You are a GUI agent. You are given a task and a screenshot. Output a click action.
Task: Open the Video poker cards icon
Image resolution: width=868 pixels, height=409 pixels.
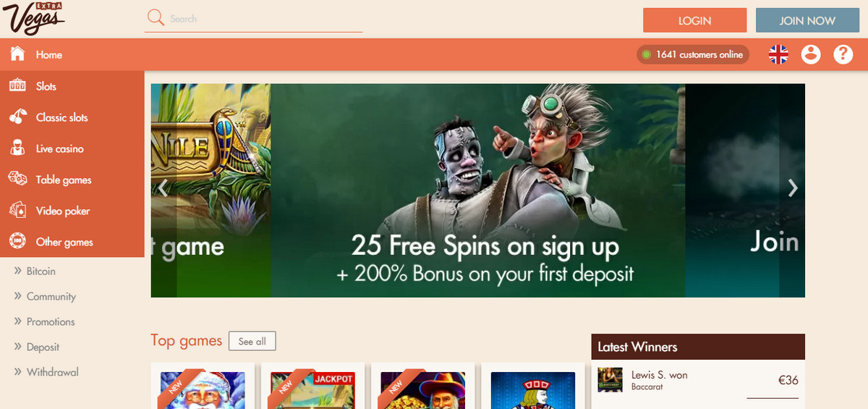coord(17,211)
